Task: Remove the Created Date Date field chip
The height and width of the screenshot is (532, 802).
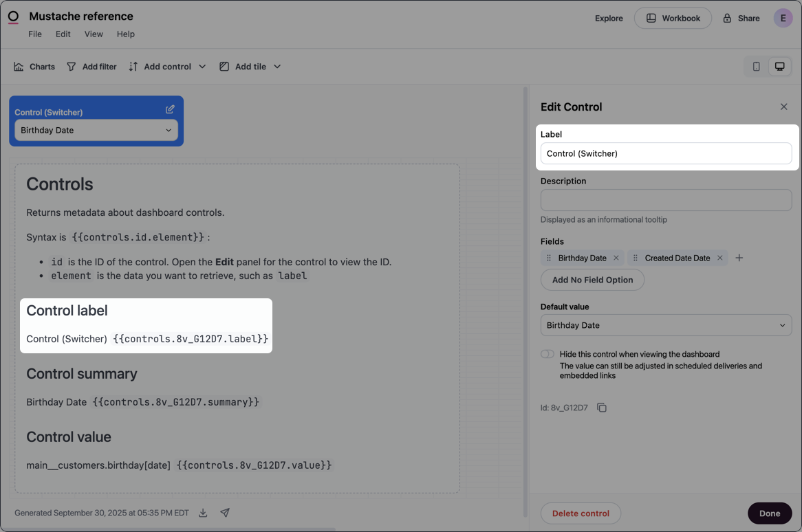Action: point(719,257)
